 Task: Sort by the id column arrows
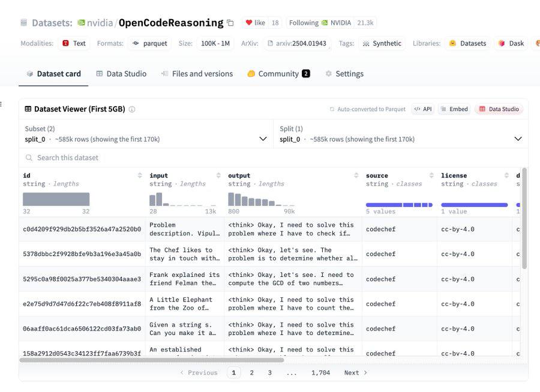tap(140, 175)
